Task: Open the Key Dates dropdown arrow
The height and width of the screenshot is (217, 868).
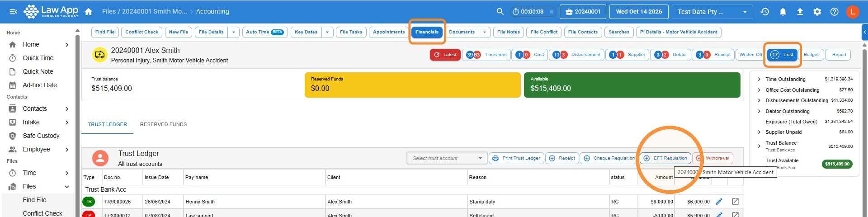Action: (x=328, y=32)
